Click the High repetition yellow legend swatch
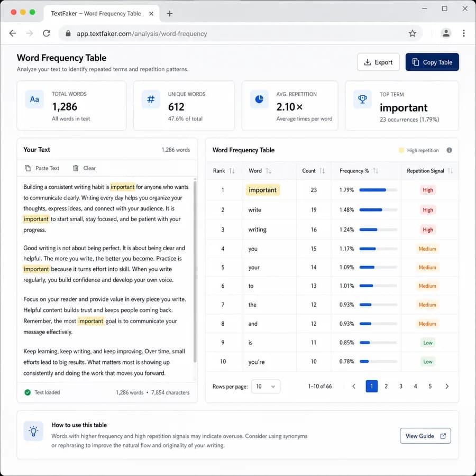The image size is (476, 476). pos(401,150)
